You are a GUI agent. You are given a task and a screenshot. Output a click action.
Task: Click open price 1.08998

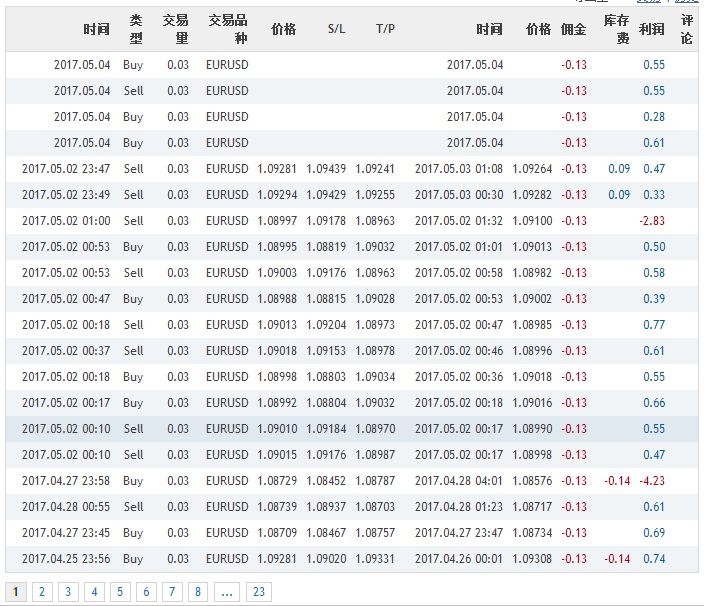(277, 377)
